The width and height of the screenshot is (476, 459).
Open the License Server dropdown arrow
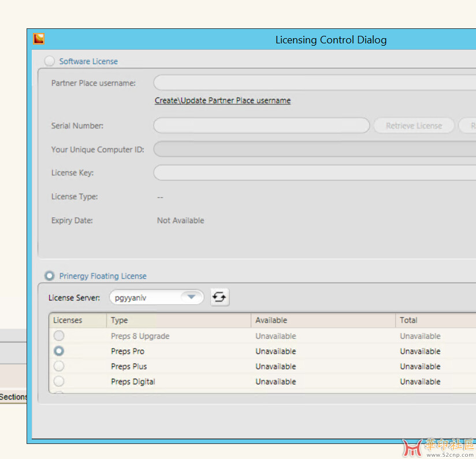(191, 297)
